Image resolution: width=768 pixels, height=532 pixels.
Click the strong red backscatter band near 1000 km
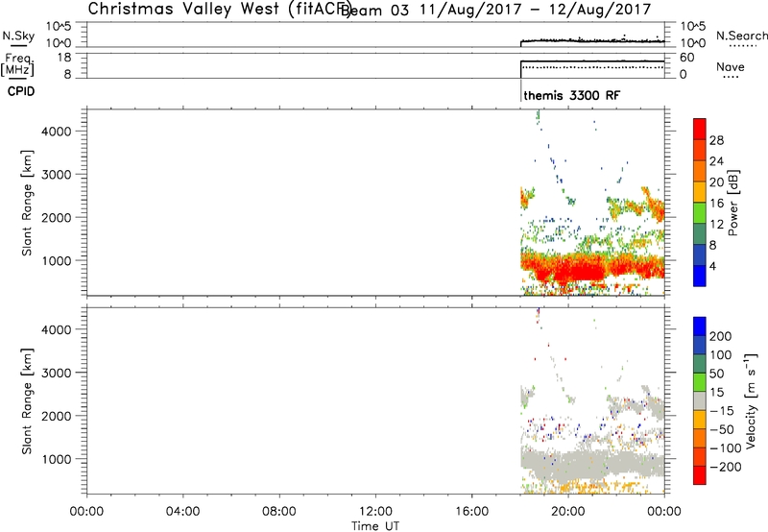coord(590,269)
